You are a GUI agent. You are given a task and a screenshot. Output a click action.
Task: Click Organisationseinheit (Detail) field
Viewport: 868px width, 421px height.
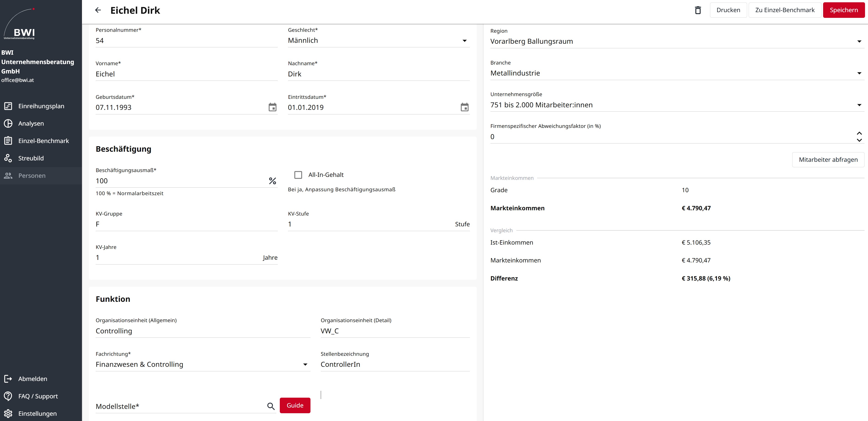[x=395, y=331]
